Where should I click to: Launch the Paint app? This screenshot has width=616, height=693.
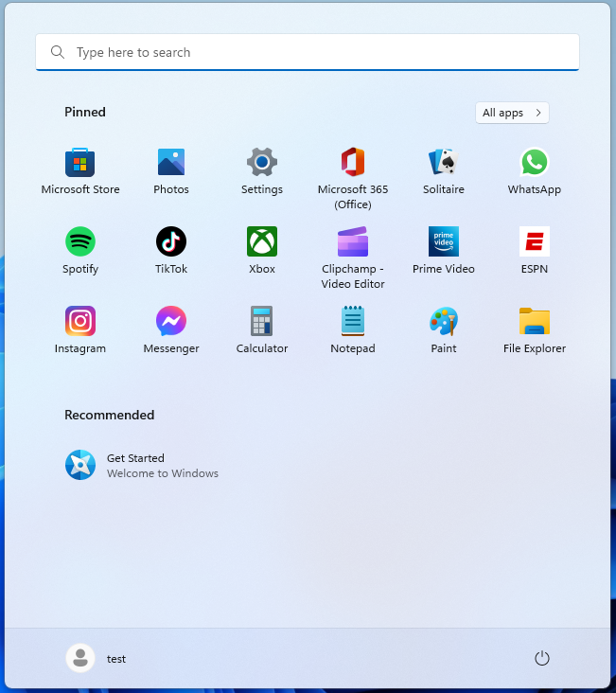pos(443,330)
